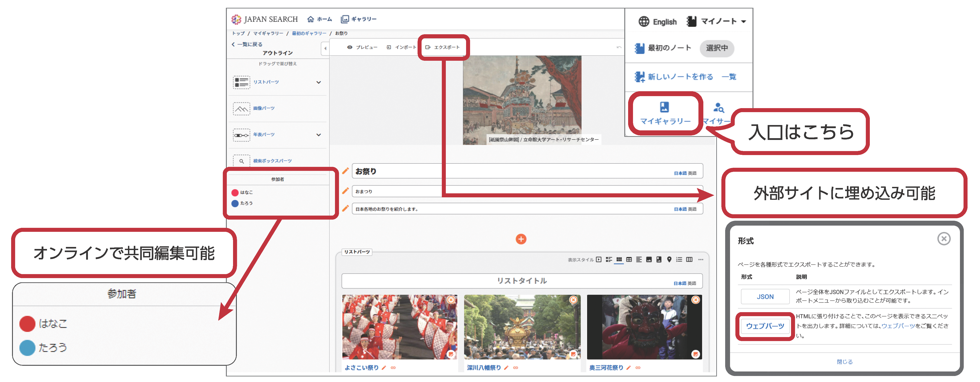Click the 奥三河花祭り thumbnail image
The image size is (980, 382).
pos(644,327)
